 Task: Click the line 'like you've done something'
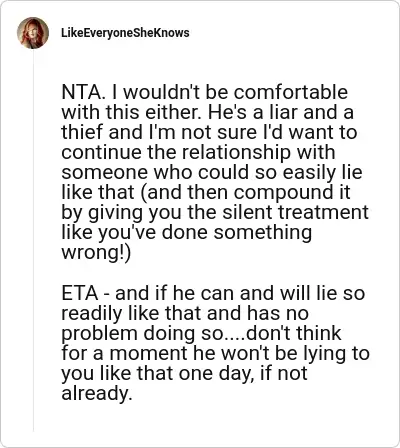coord(187,232)
